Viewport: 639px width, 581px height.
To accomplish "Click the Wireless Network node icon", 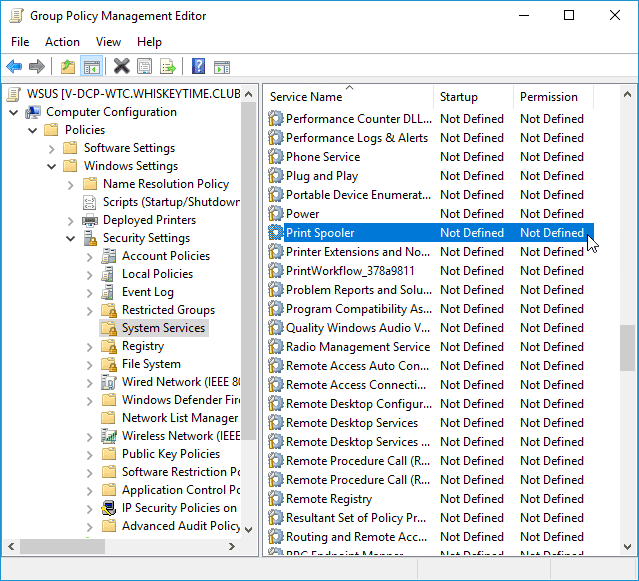I will (x=108, y=436).
